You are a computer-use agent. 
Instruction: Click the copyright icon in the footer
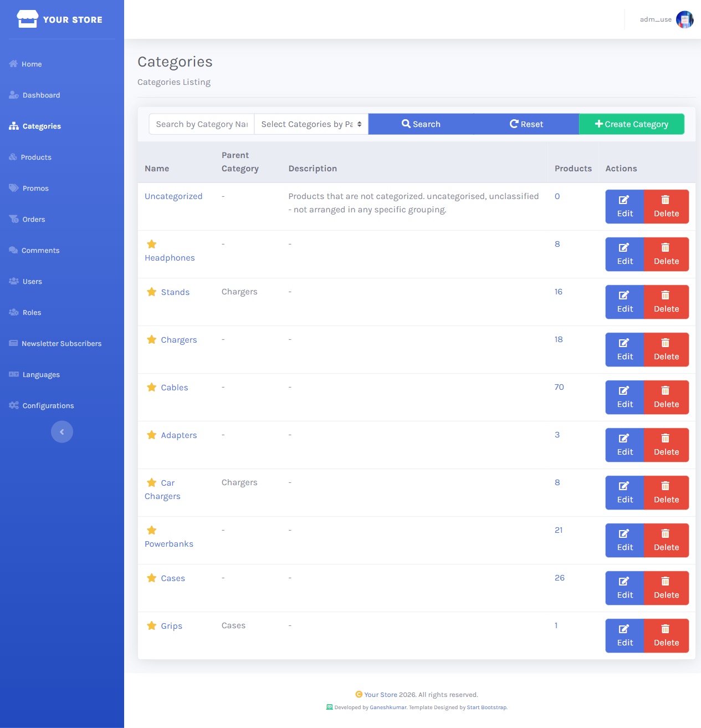(359, 694)
